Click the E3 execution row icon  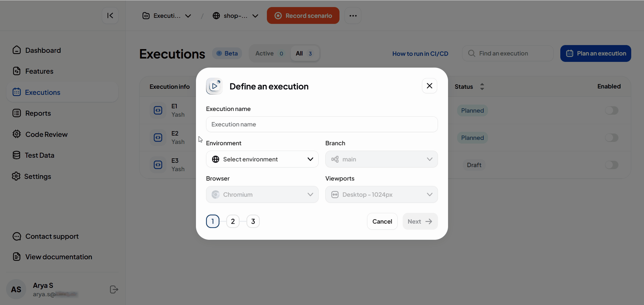click(158, 165)
